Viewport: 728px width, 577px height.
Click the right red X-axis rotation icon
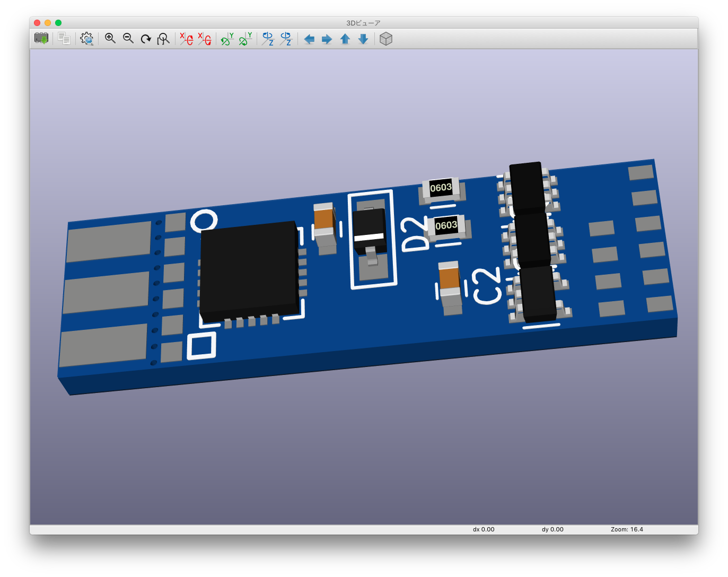(x=205, y=39)
